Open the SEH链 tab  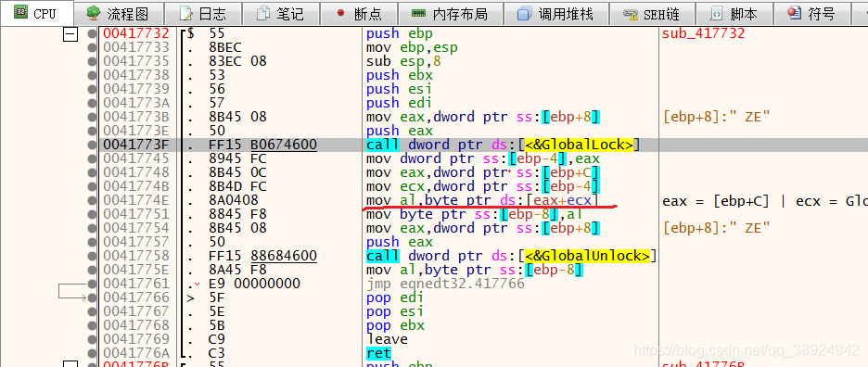(x=652, y=14)
